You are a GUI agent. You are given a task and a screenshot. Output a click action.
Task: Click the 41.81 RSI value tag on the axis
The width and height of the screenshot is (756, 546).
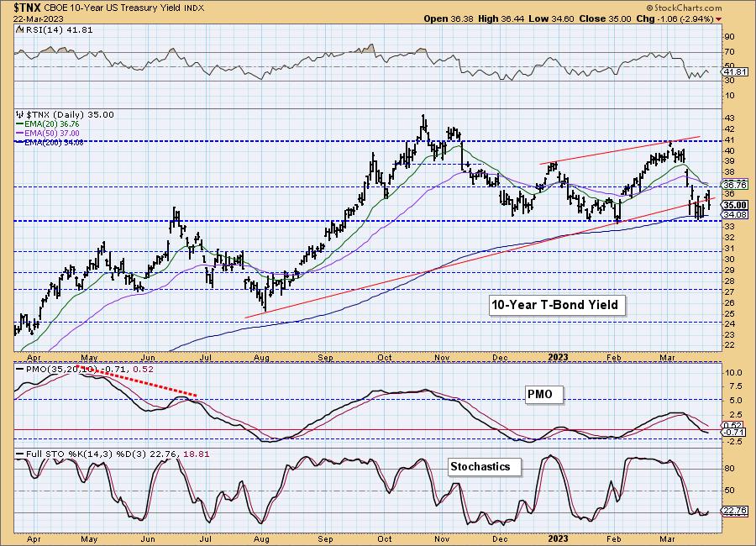(x=735, y=72)
